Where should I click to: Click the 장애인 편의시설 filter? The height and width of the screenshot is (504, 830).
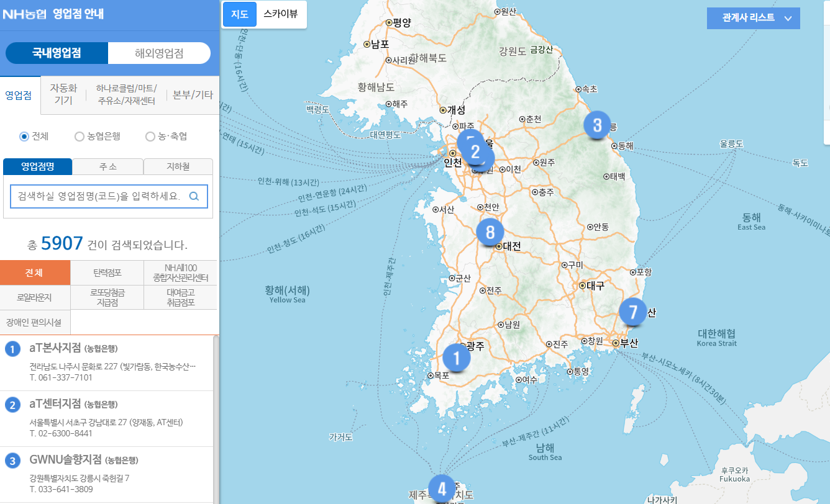point(35,322)
